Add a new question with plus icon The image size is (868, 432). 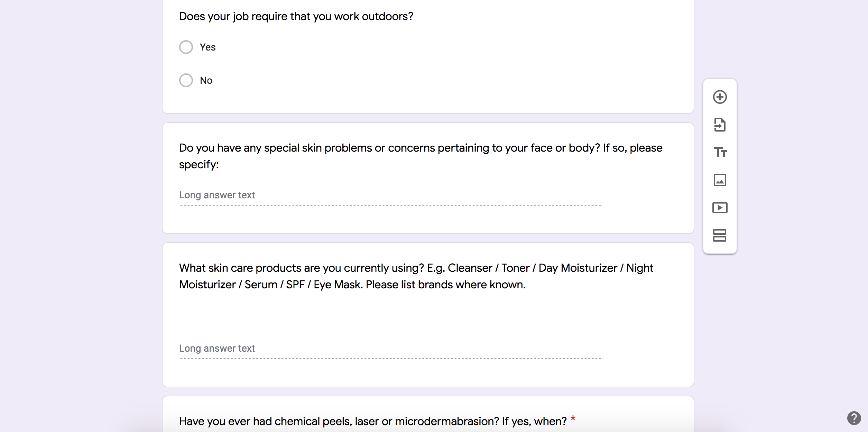tap(720, 97)
